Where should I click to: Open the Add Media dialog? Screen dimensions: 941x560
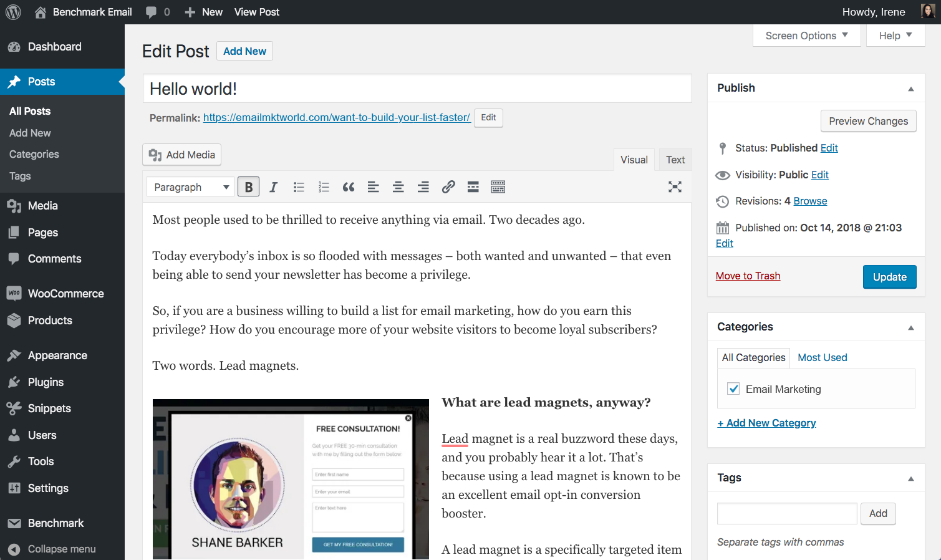point(181,154)
